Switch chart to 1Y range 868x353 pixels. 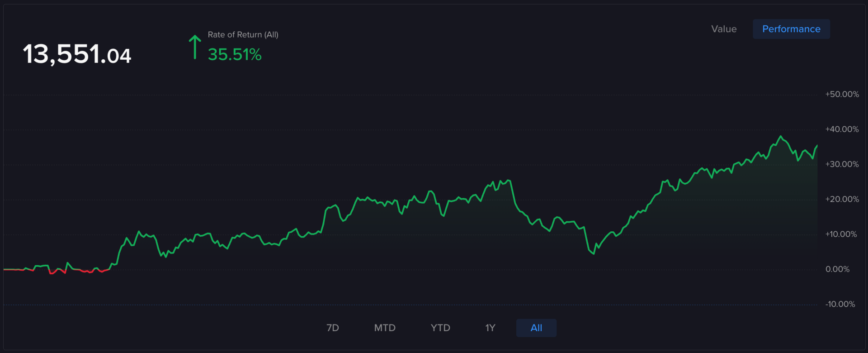tap(491, 328)
